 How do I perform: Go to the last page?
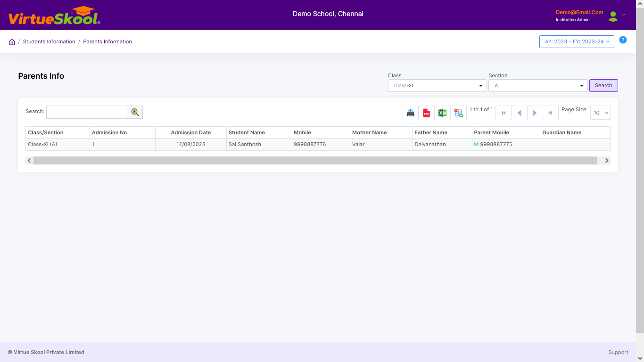coord(550,113)
